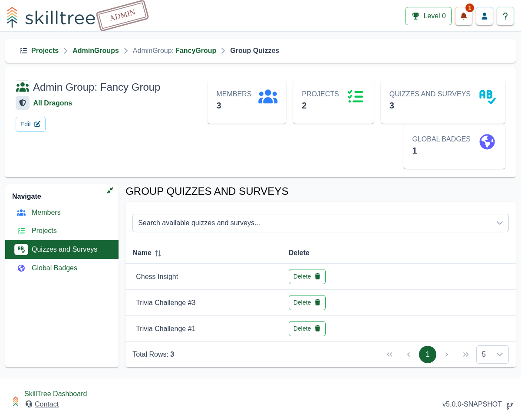Click the All Dragons shield icon
The height and width of the screenshot is (420, 521).
(23, 103)
